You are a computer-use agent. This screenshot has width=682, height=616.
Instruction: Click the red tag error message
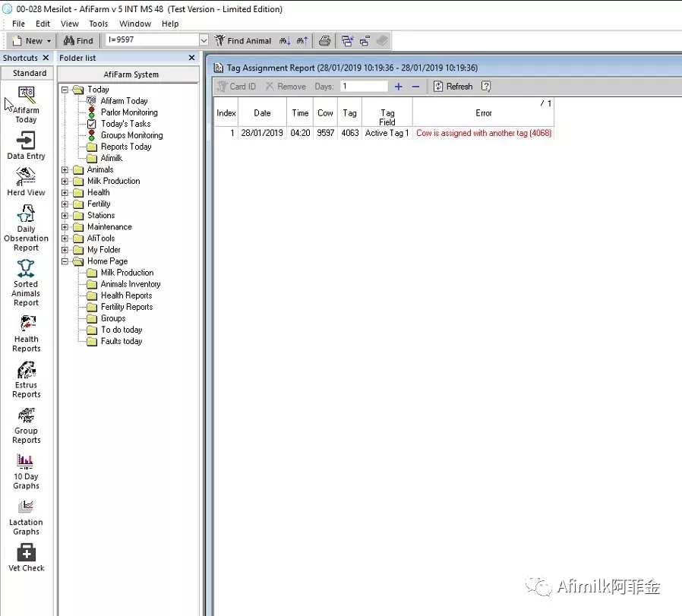(x=484, y=133)
